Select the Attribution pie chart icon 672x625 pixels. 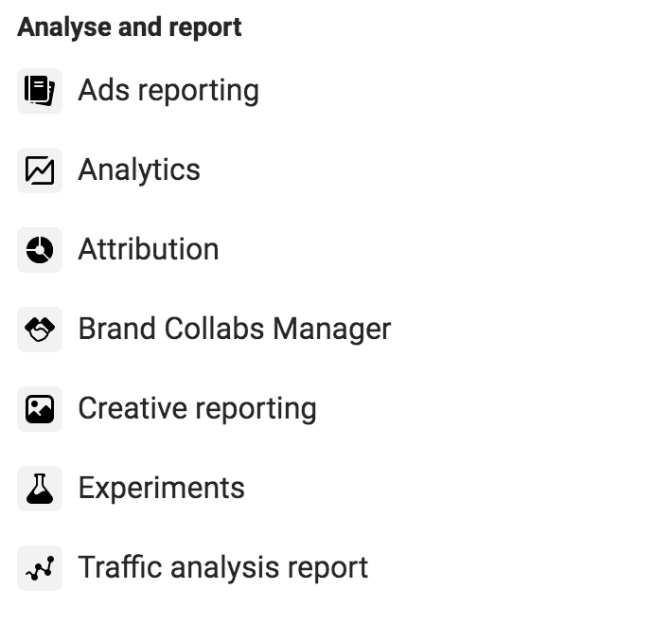click(40, 250)
